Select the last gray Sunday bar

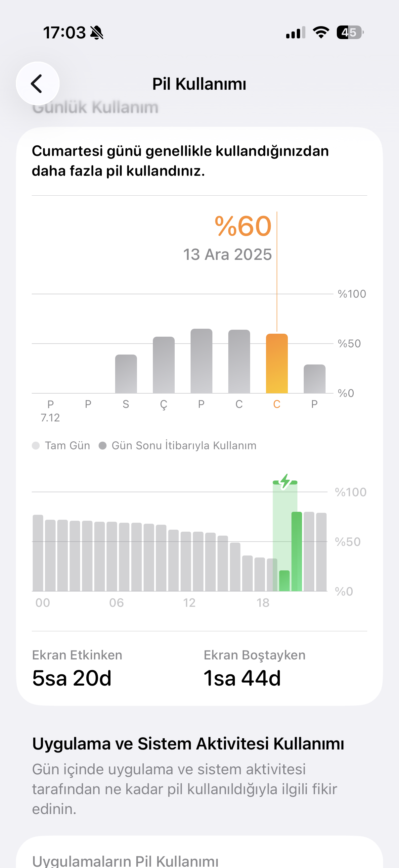tap(315, 379)
